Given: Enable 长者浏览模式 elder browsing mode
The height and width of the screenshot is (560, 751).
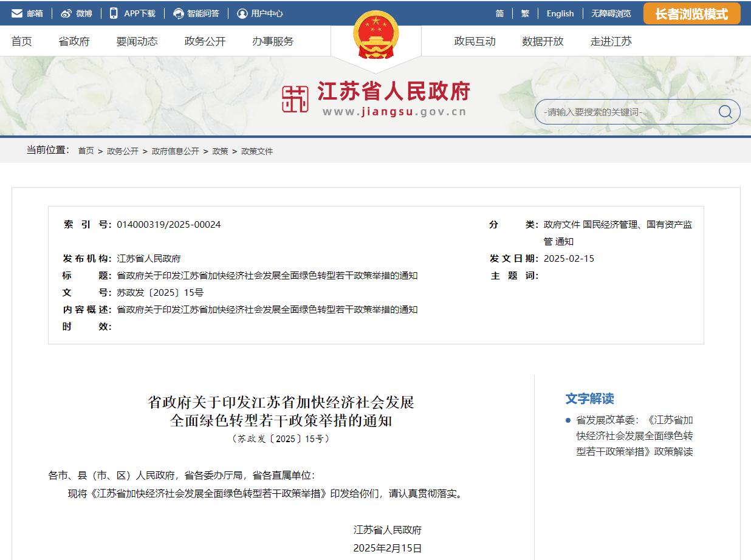Looking at the screenshot, I should click(691, 13).
